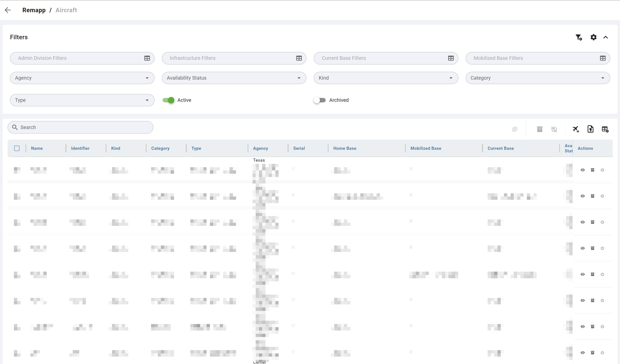Click the Infrastructure Filters field
This screenshot has height=364, width=620.
click(234, 58)
